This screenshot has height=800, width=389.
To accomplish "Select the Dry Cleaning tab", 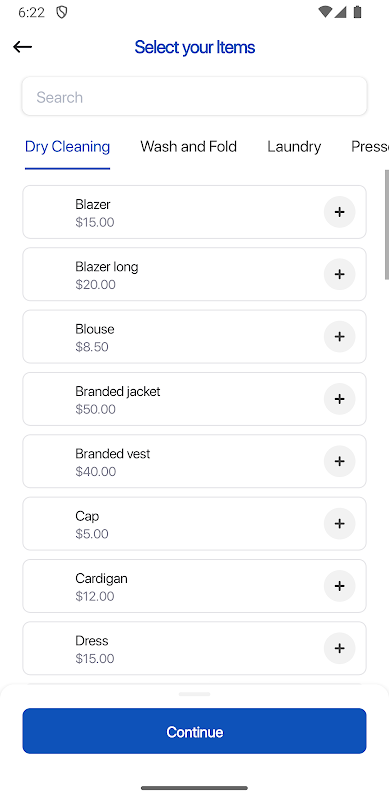I will tap(67, 147).
